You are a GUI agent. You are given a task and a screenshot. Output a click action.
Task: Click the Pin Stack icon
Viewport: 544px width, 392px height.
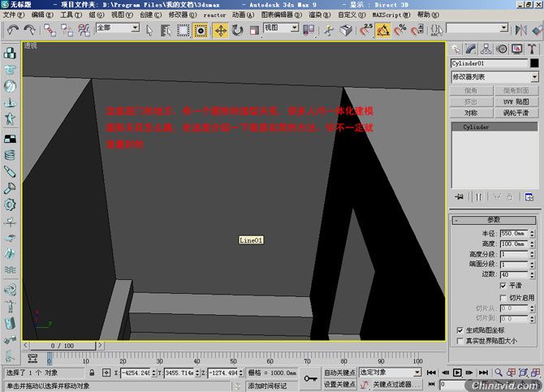459,197
